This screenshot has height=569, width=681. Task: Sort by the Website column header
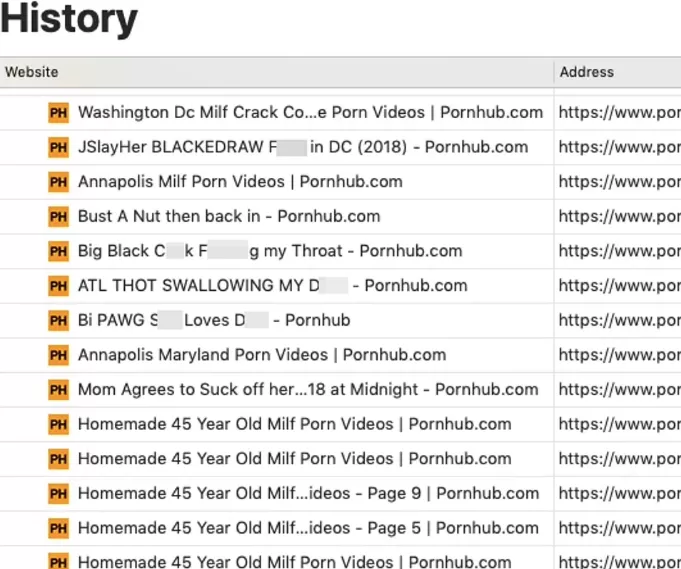(x=31, y=72)
